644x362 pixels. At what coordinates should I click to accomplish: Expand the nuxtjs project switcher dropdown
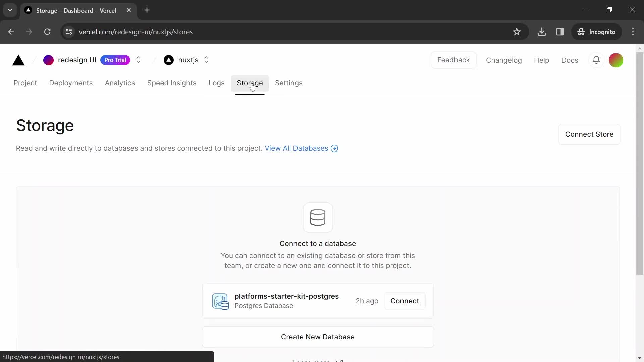[206, 60]
